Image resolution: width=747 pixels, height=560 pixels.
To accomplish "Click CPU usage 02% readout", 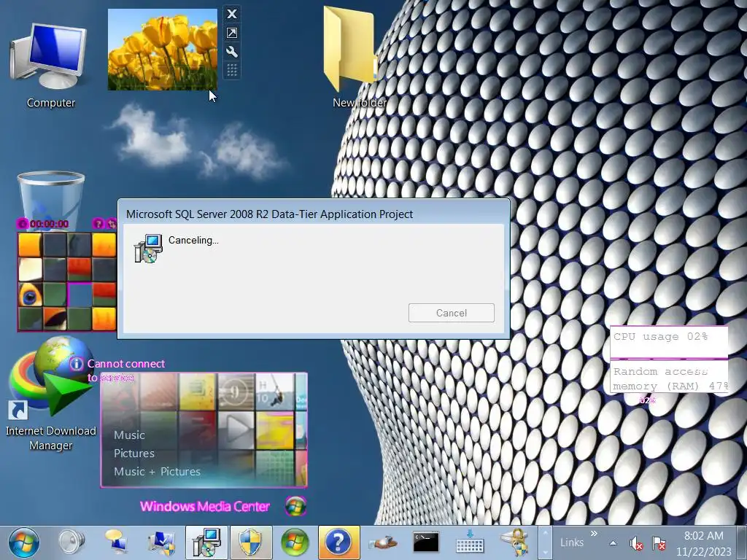I will [669, 342].
